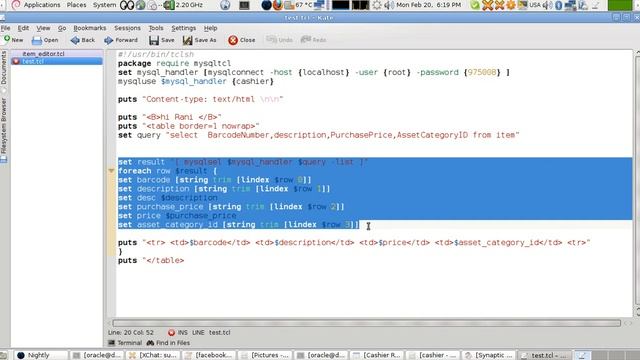The image size is (640, 360).
Task: Select item_editor.tcl in Documents list
Action: pyautogui.click(x=57, y=53)
